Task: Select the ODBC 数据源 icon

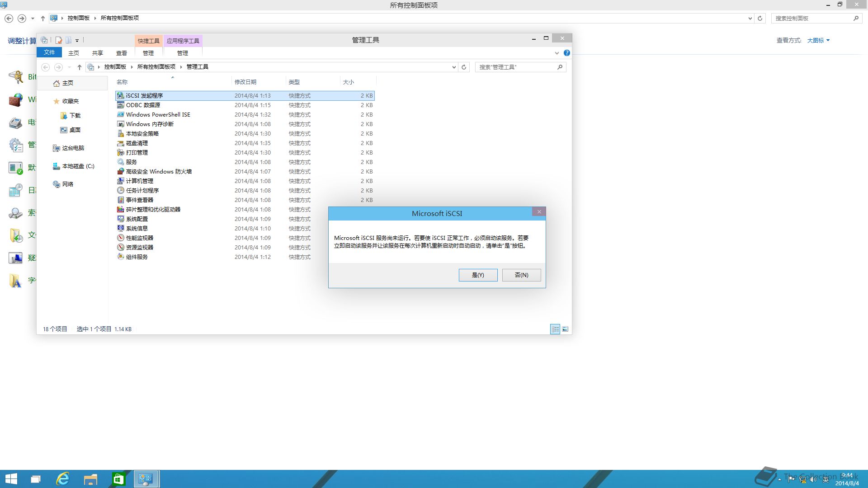Action: coord(120,105)
